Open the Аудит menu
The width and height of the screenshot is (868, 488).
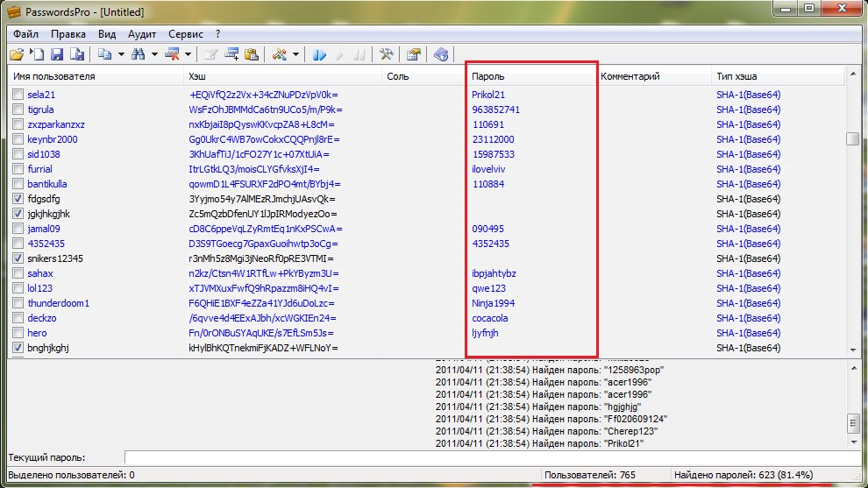point(142,34)
